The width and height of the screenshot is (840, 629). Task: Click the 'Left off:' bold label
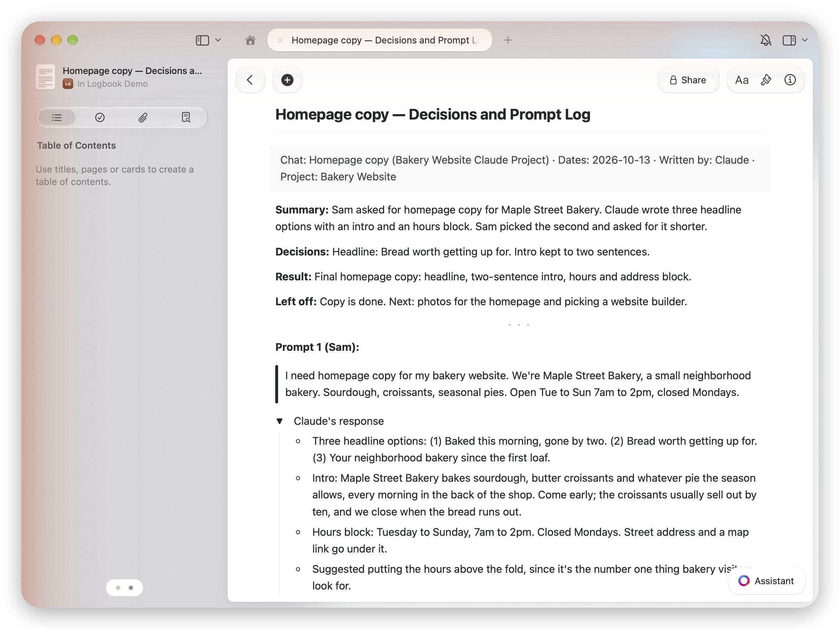pos(296,302)
